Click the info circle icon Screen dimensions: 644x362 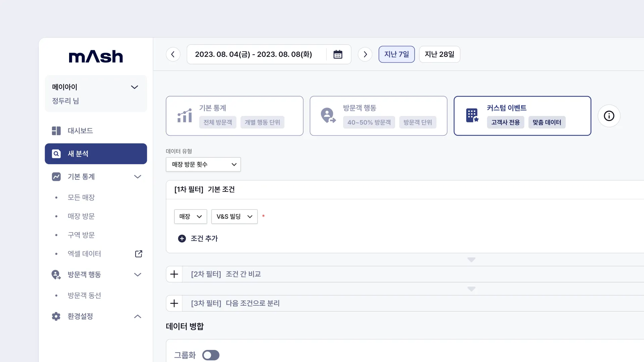point(609,116)
